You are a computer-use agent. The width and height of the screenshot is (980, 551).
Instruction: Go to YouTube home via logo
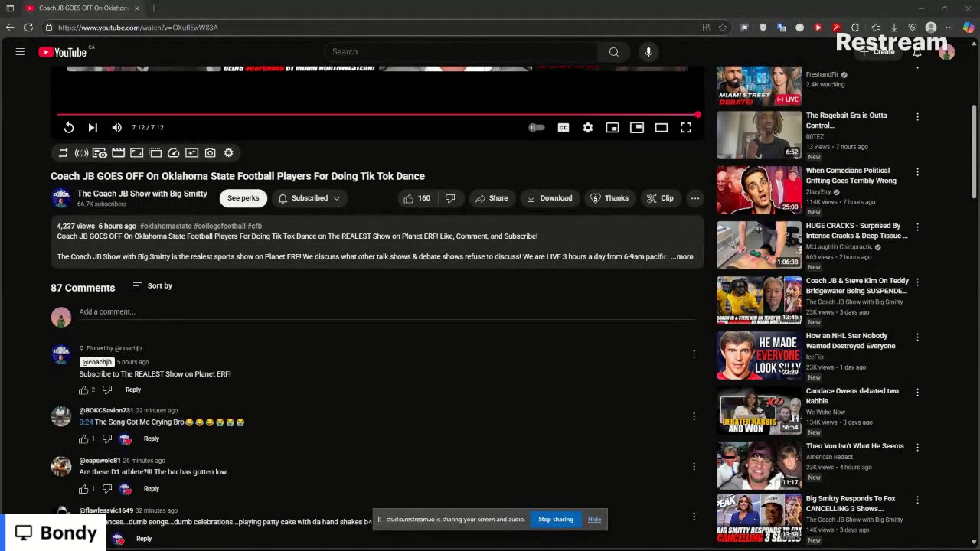(x=63, y=52)
